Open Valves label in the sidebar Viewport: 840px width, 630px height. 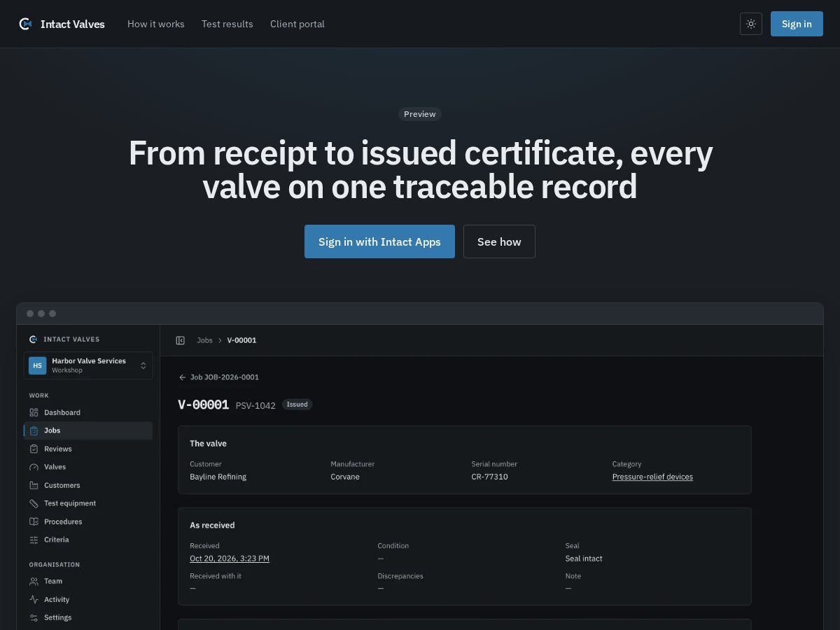tap(55, 467)
